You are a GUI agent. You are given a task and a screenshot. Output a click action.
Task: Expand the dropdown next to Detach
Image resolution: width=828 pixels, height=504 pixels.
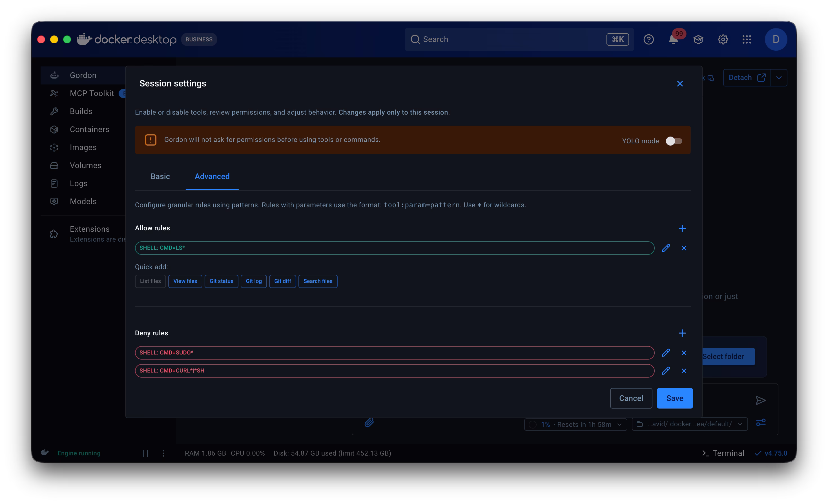point(779,77)
